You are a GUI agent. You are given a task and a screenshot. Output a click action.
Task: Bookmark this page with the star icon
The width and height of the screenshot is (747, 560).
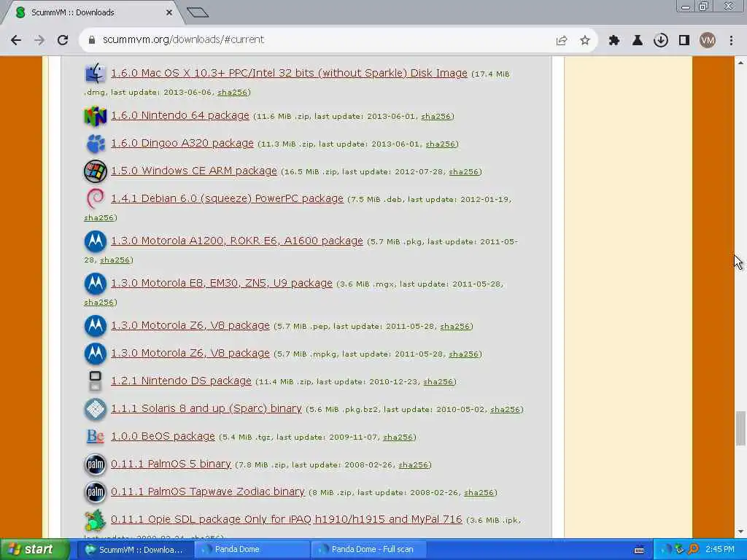tap(585, 41)
